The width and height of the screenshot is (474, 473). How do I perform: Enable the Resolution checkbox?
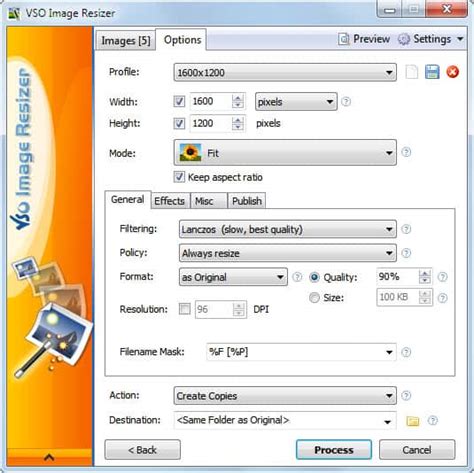coord(184,309)
